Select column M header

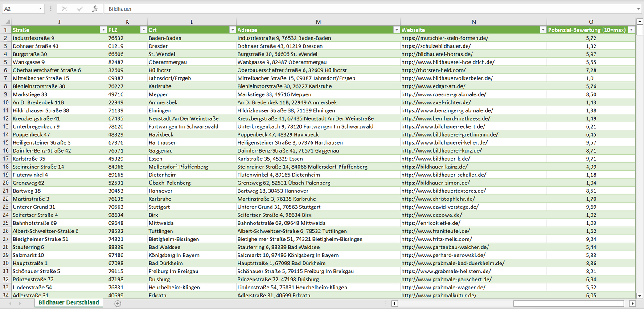point(318,22)
